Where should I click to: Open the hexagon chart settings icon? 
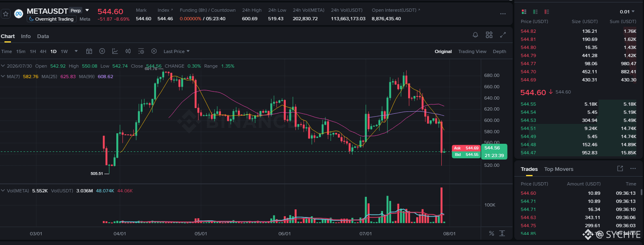[x=154, y=51]
